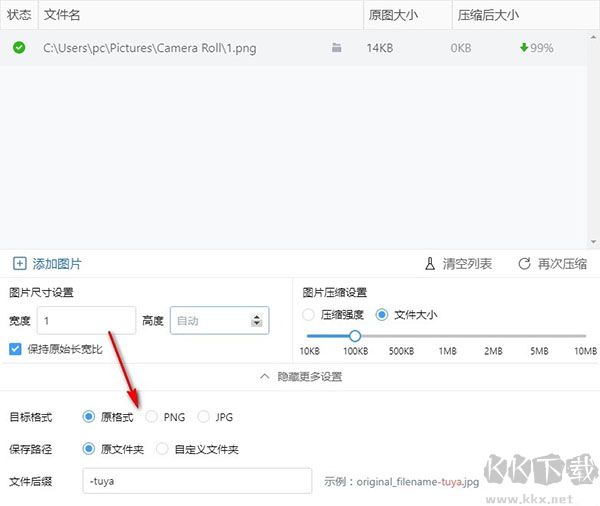Choose PNG as target format
Image resolution: width=600 pixels, height=506 pixels.
click(152, 416)
